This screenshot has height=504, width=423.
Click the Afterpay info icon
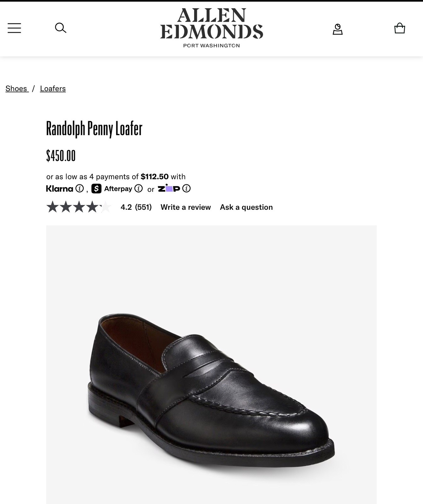click(x=139, y=188)
